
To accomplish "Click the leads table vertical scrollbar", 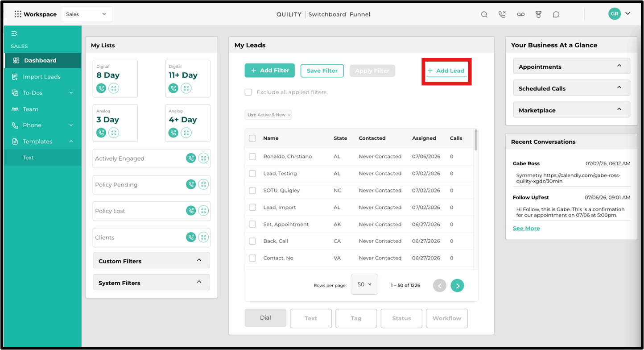I will click(476, 140).
